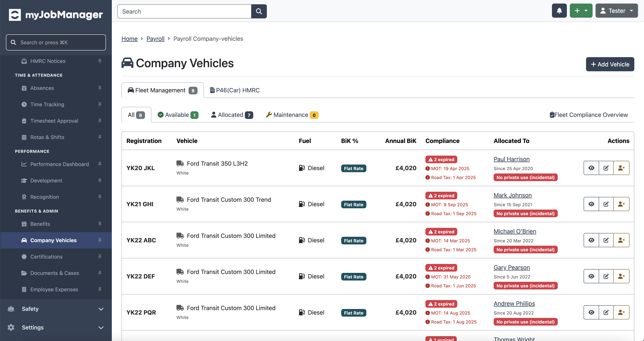The width and height of the screenshot is (644, 341).
Task: Click Flat Rate badge for YK20 JKL
Action: 353,168
